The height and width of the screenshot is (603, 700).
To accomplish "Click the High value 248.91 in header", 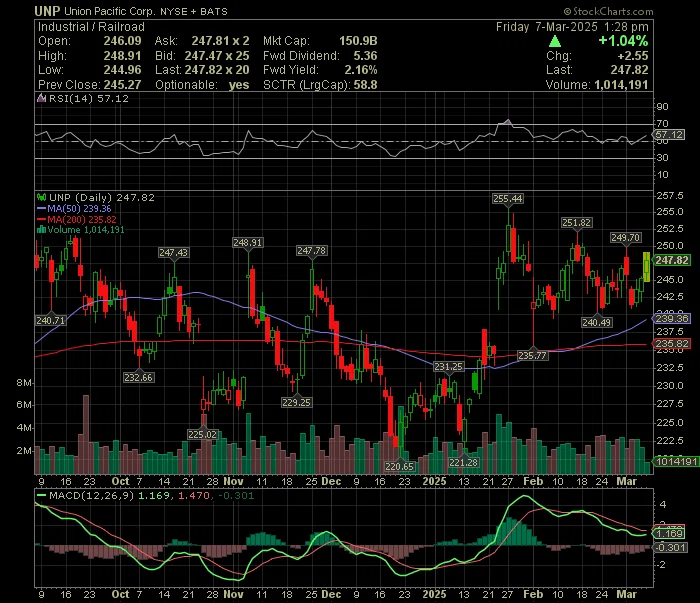I will pos(122,56).
